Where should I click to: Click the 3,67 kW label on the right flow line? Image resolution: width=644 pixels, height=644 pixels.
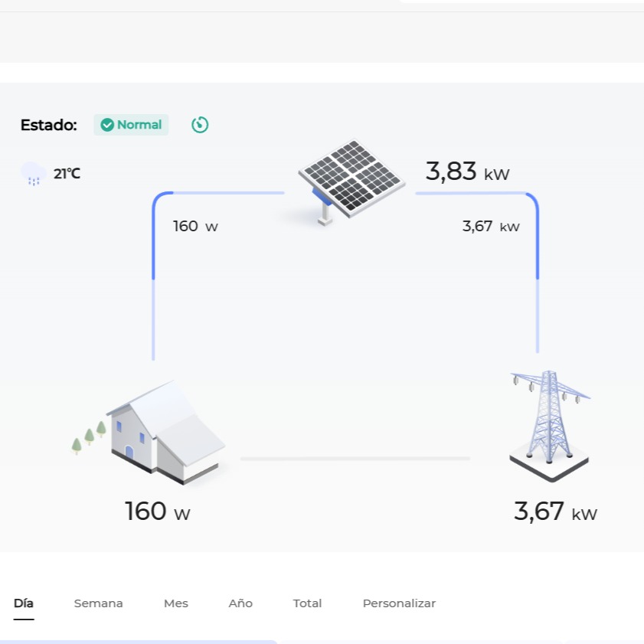[490, 227]
